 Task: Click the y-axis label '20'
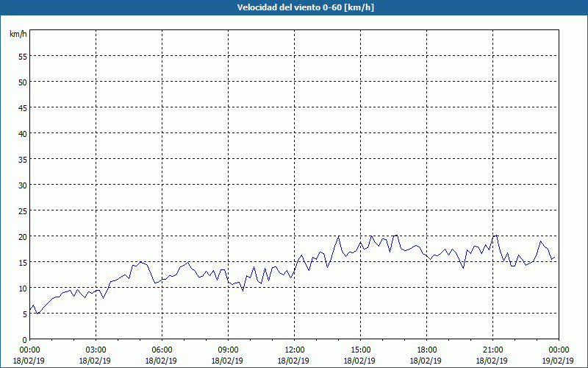23,236
